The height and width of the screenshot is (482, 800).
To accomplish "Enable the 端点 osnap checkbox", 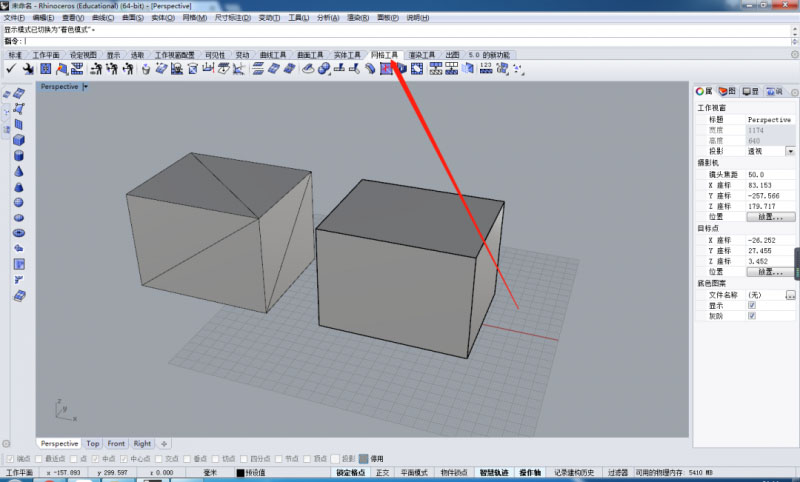I will point(9,458).
